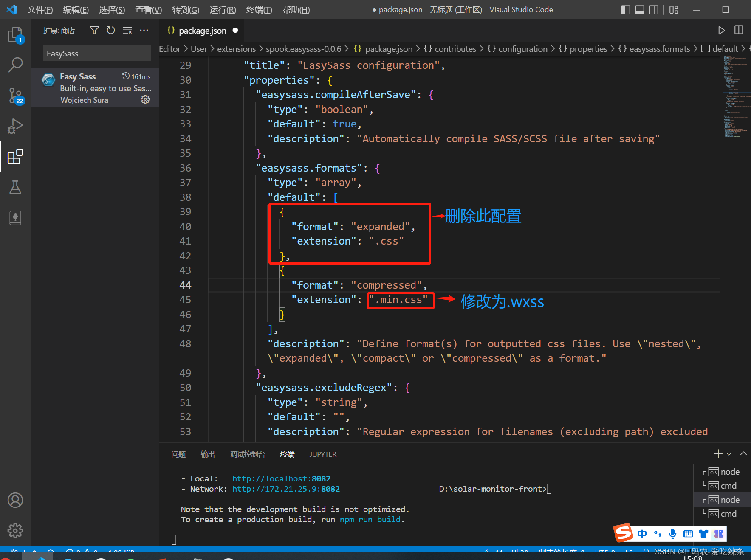
Task: Open Source Control view with 22 badge
Action: pos(15,96)
